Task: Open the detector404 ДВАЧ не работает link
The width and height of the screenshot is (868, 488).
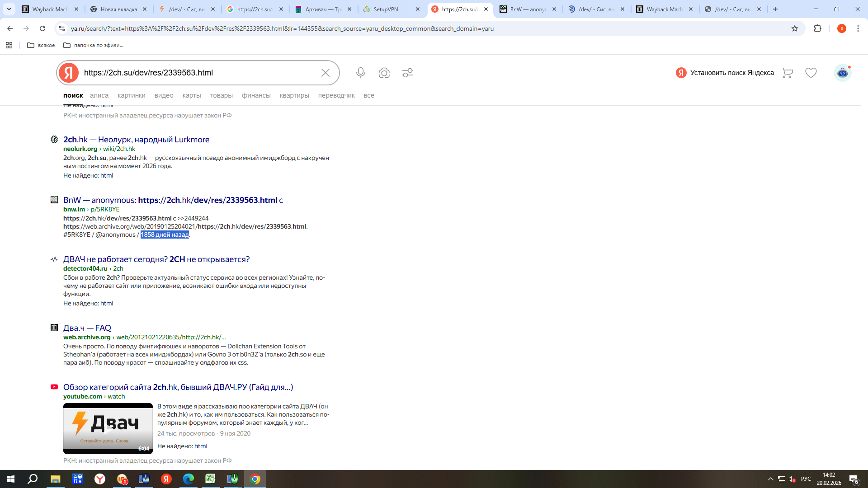Action: click(x=156, y=259)
